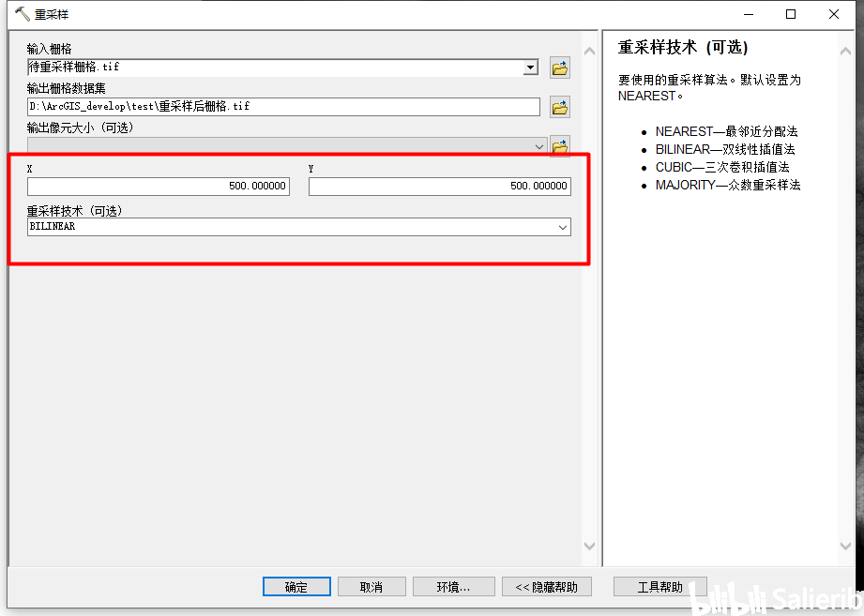The image size is (864, 616).
Task: Click folder icon beside 输出像元大小
Action: [x=560, y=146]
